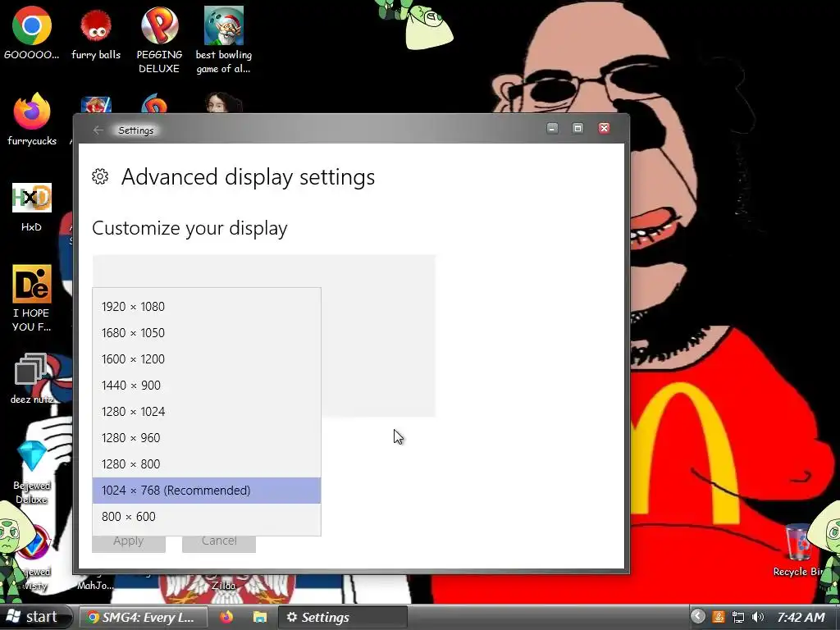
Task: Click the gear icon beside Advanced display settings
Action: point(100,176)
